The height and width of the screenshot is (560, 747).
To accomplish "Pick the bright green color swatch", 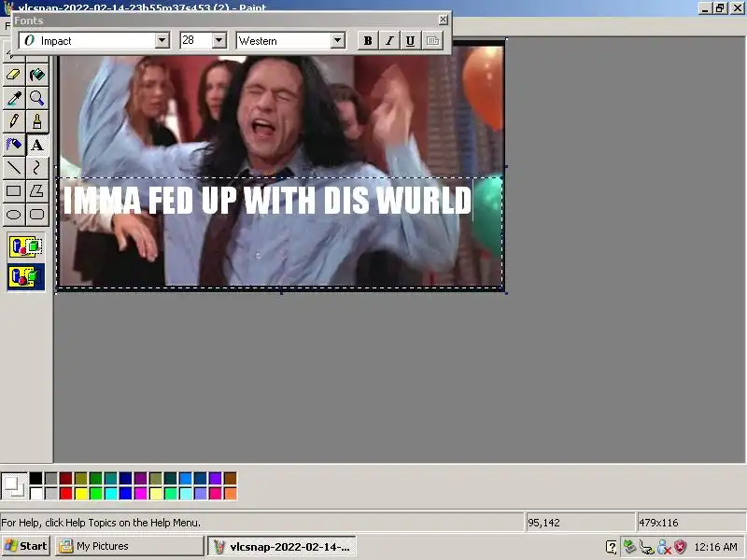I will [x=96, y=494].
